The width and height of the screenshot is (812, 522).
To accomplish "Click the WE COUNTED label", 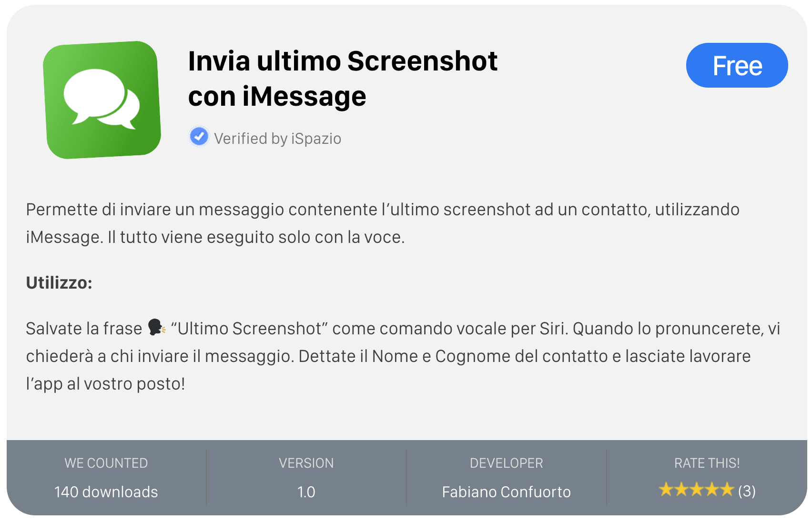I will coord(106,463).
